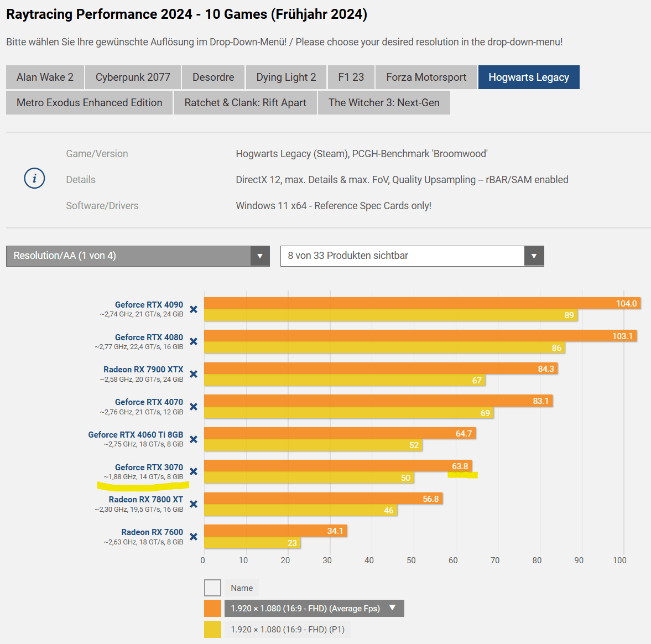The width and height of the screenshot is (651, 644).
Task: Click the Geforce RTX 4060 Ti 8GB name
Action: point(136,435)
